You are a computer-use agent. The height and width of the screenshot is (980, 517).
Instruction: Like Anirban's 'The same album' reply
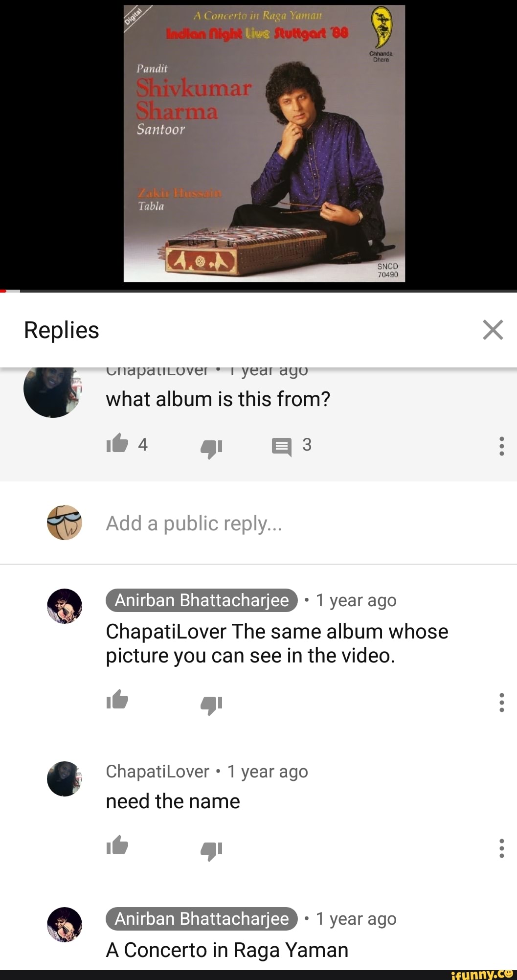coord(117,700)
